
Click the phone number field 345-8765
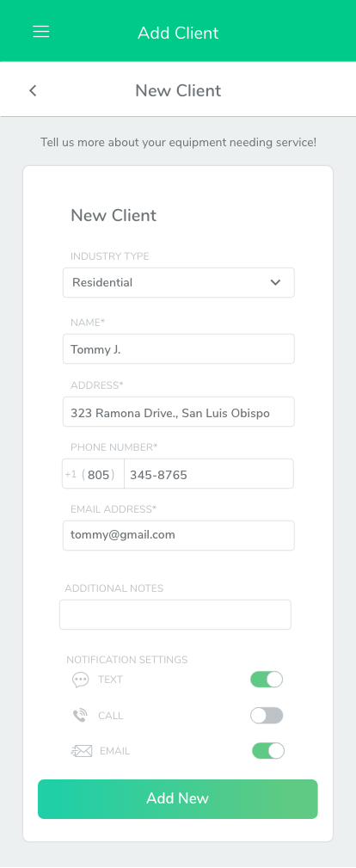click(209, 474)
